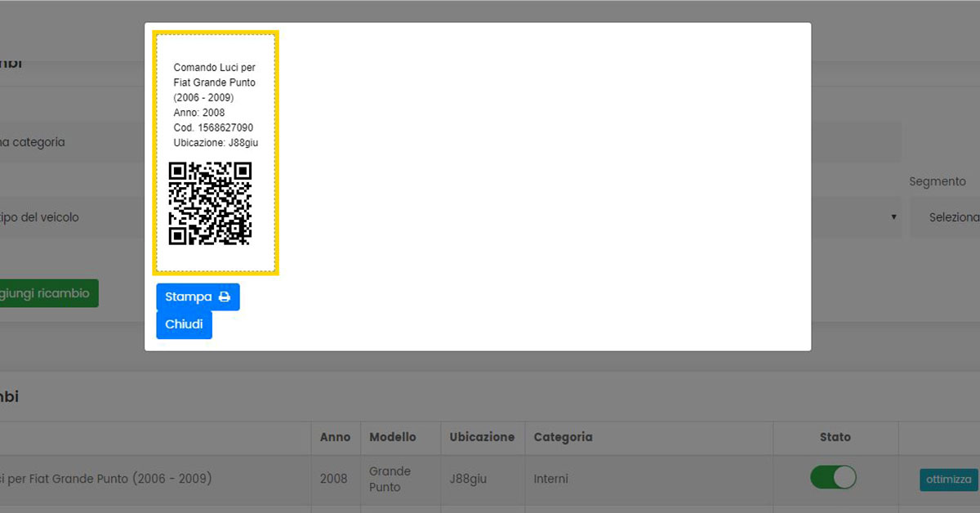Click the spare part name in table row
Image resolution: width=980 pixels, height=513 pixels.
(106, 478)
